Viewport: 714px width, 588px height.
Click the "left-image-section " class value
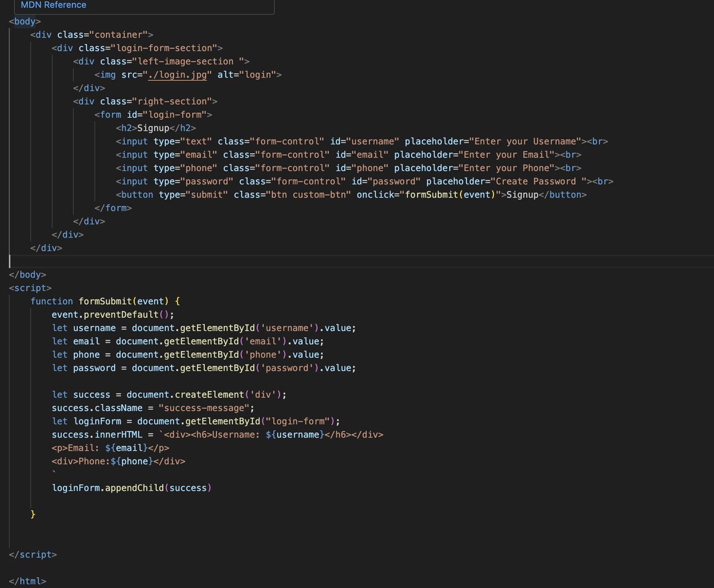[x=188, y=61]
